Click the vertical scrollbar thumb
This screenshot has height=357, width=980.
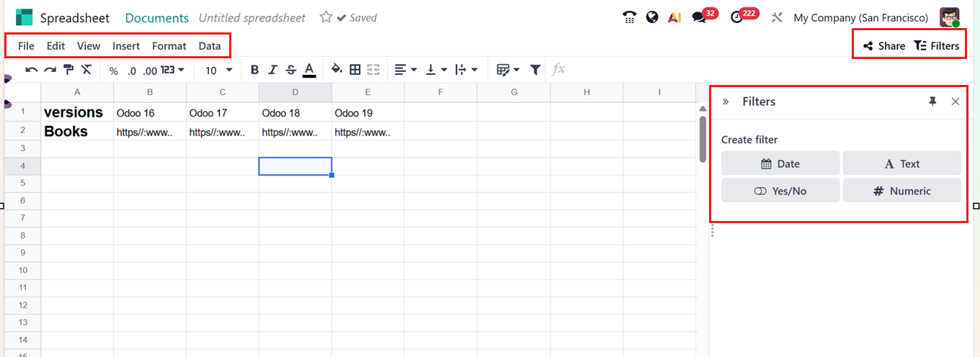[703, 138]
